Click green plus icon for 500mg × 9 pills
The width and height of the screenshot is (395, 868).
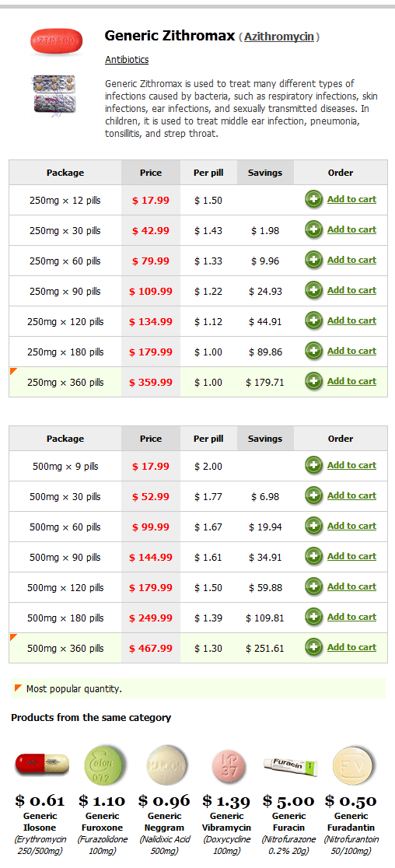point(313,466)
